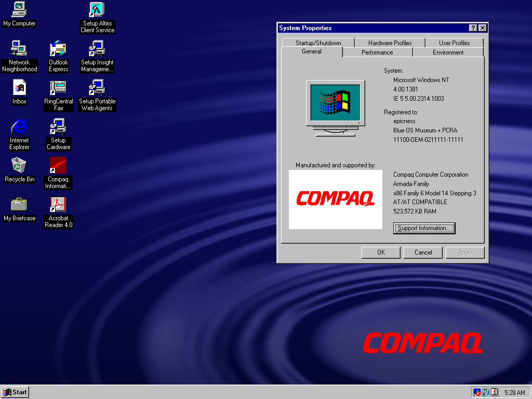Open Network Neighborhood
This screenshot has width=532, height=399.
click(19, 48)
